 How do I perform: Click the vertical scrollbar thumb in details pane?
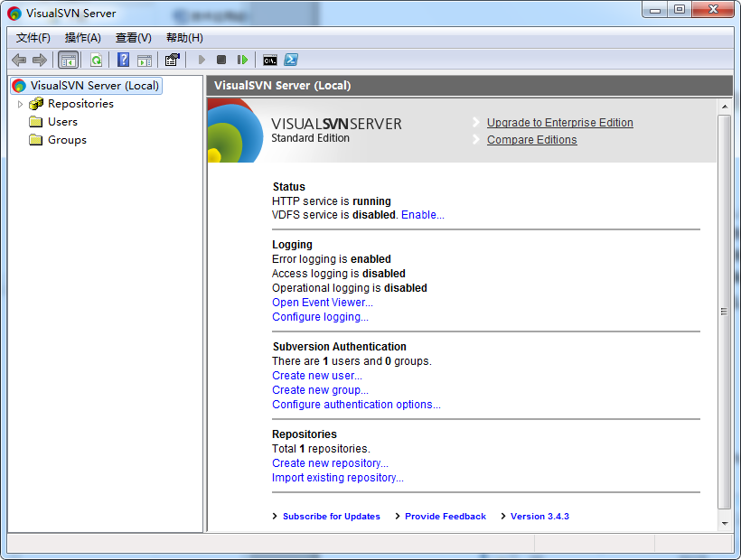click(725, 312)
